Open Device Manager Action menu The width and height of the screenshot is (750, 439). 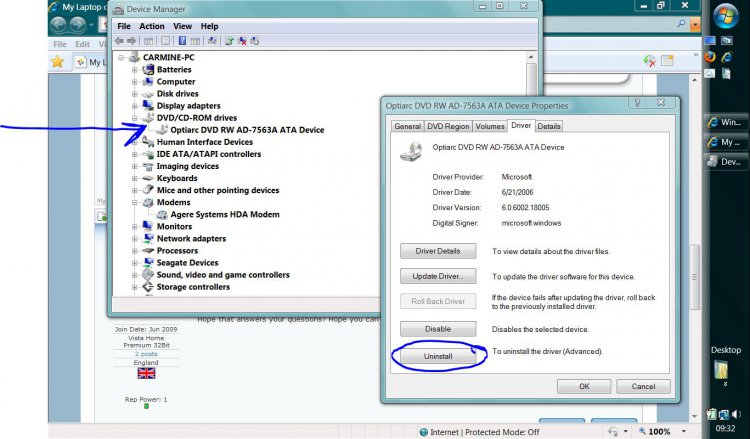click(152, 26)
